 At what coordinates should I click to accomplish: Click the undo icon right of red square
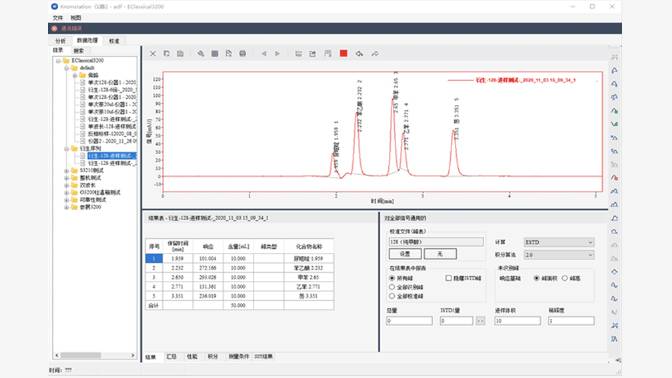(x=359, y=54)
